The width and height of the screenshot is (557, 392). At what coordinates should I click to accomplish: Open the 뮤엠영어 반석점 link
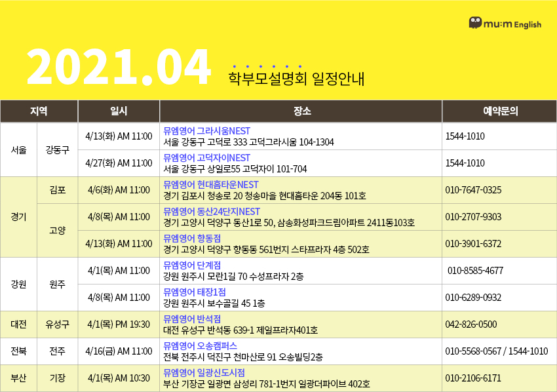[x=192, y=319]
